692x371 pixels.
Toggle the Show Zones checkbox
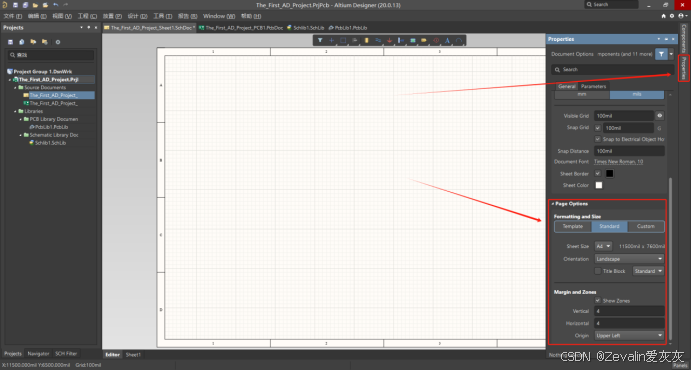598,300
